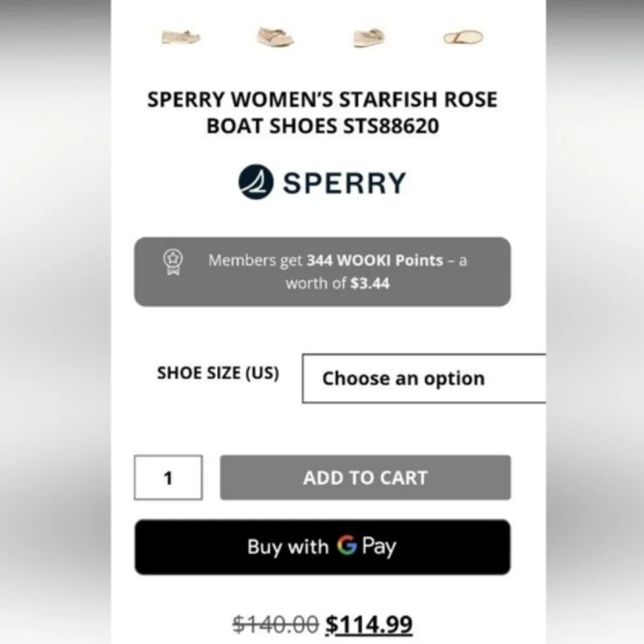View the third angled shoe thumbnail
The width and height of the screenshot is (644, 644).
367,37
